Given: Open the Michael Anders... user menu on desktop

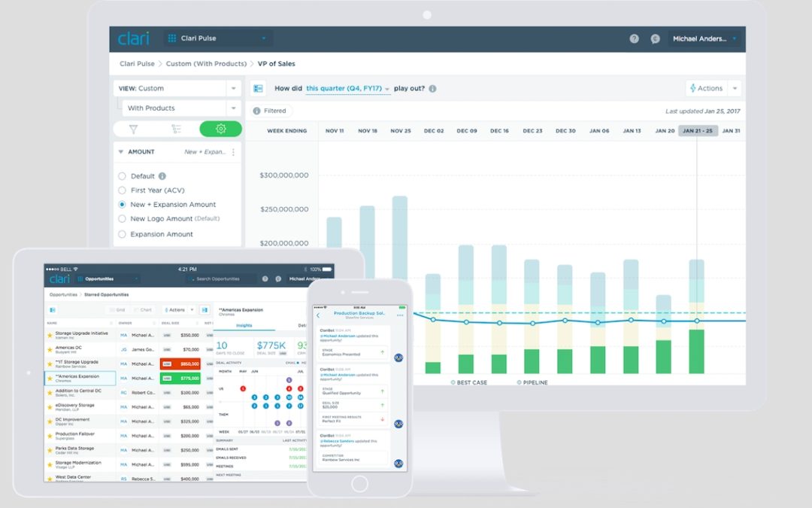Looking at the screenshot, I should tap(704, 39).
